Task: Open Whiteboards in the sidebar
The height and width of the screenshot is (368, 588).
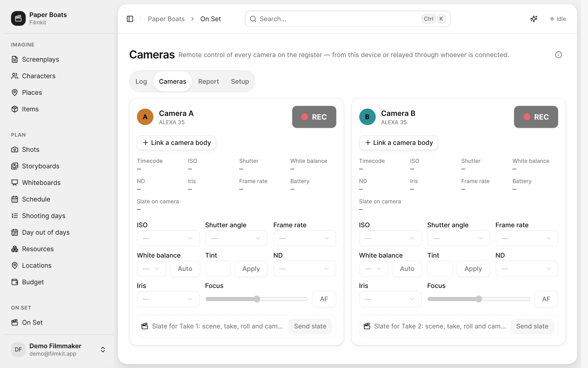Action: [x=59, y=183]
